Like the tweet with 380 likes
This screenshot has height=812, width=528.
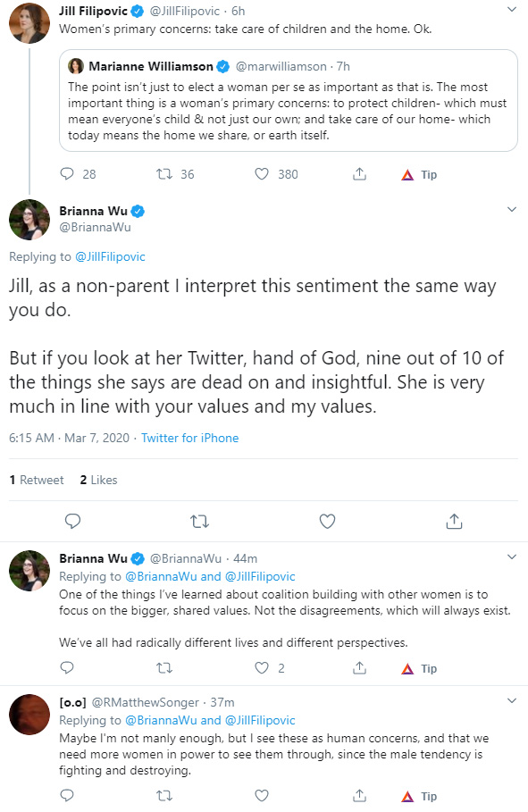tap(262, 174)
